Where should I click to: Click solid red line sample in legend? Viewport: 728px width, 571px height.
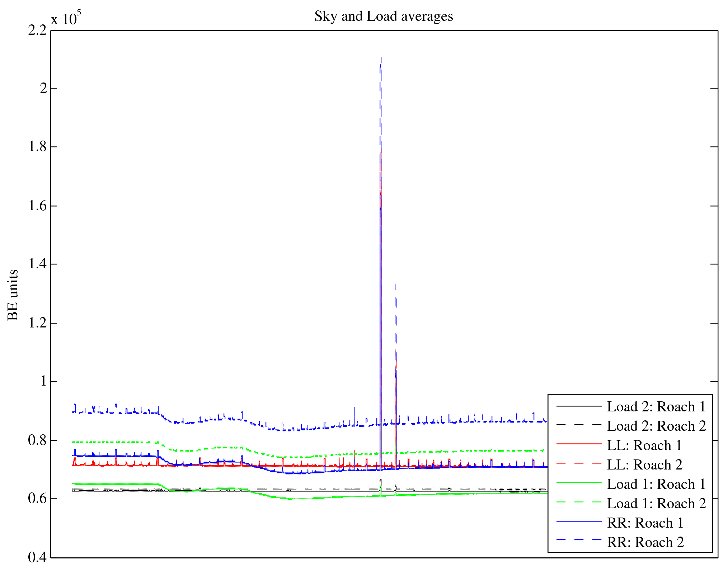tap(578, 444)
